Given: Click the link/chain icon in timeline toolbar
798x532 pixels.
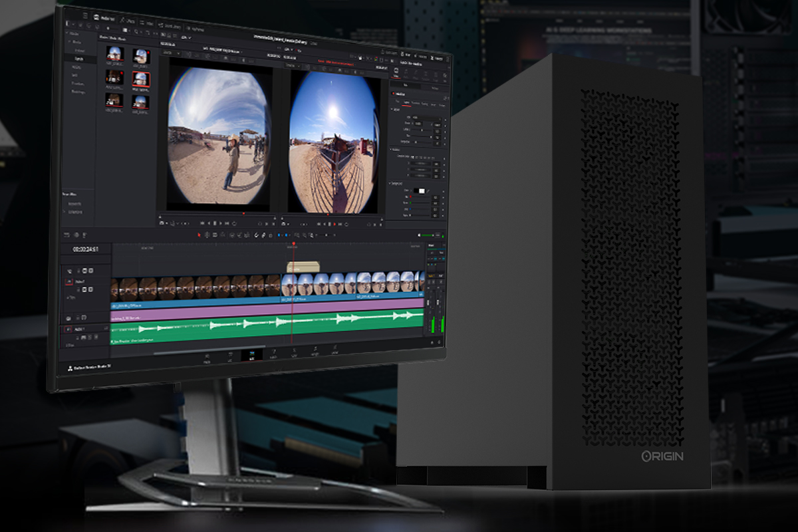Looking at the screenshot, I should pyautogui.click(x=263, y=235).
